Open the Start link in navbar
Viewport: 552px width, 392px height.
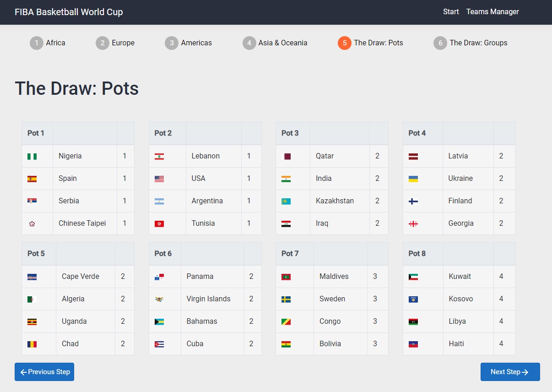point(451,12)
